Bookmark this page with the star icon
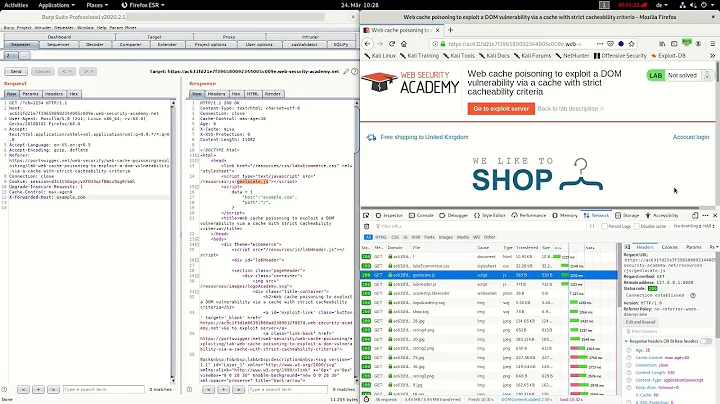The image size is (720, 404). (631, 44)
